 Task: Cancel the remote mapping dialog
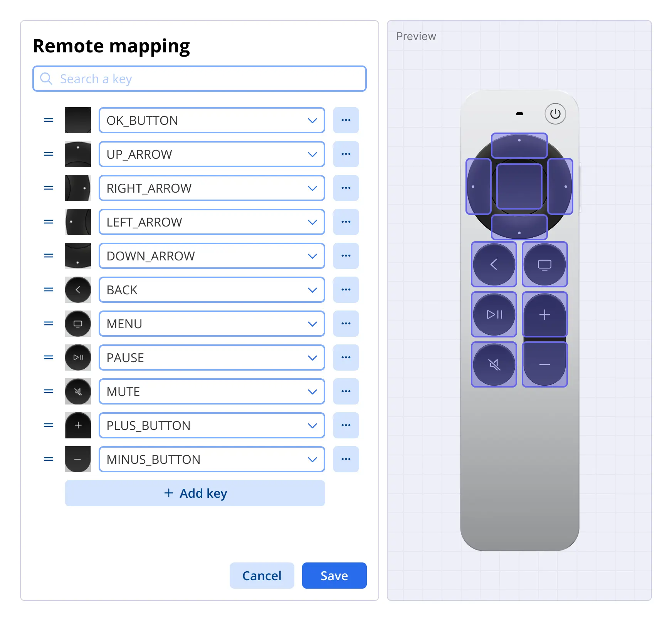point(262,576)
